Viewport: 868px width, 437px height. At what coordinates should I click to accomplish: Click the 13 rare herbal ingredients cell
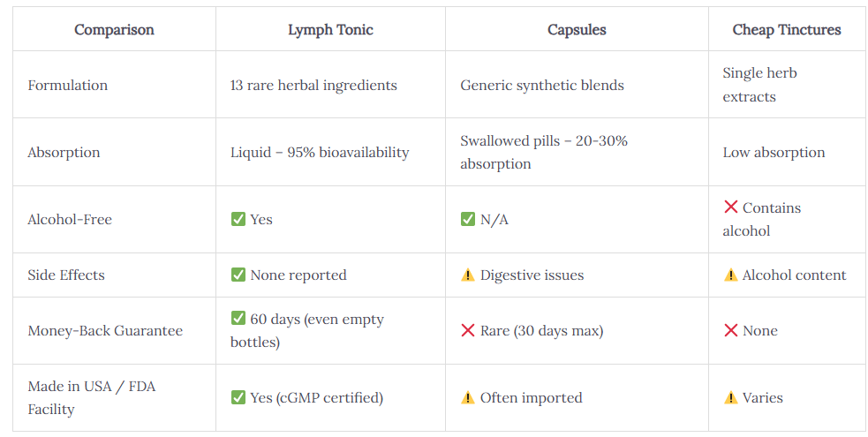pyautogui.click(x=330, y=85)
